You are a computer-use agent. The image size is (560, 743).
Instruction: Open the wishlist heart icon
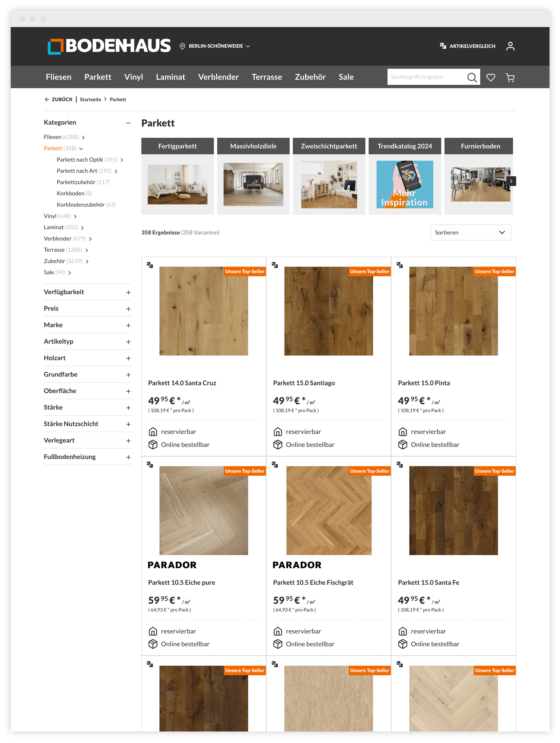(x=490, y=77)
